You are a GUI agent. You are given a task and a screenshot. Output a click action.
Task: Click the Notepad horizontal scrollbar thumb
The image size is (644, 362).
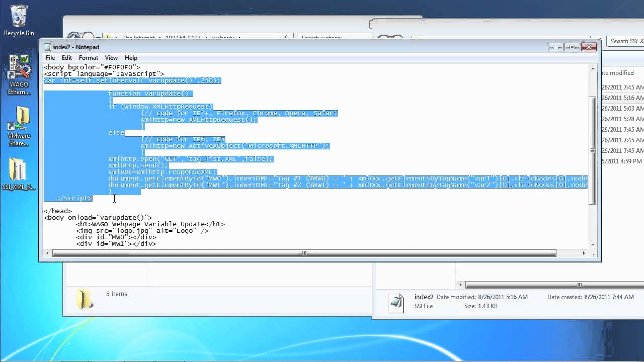pos(304,253)
